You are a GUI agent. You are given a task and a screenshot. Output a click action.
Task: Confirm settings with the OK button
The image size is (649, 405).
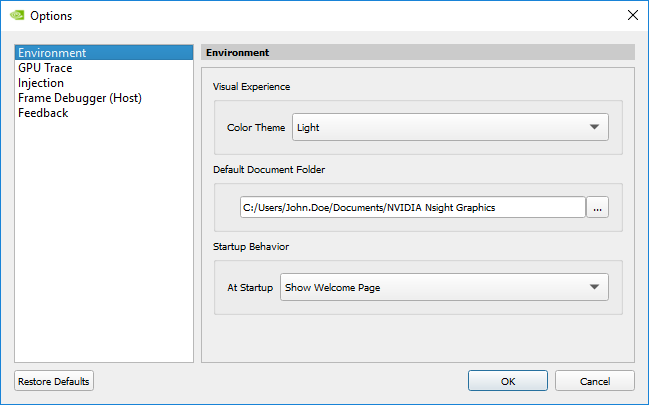point(508,381)
